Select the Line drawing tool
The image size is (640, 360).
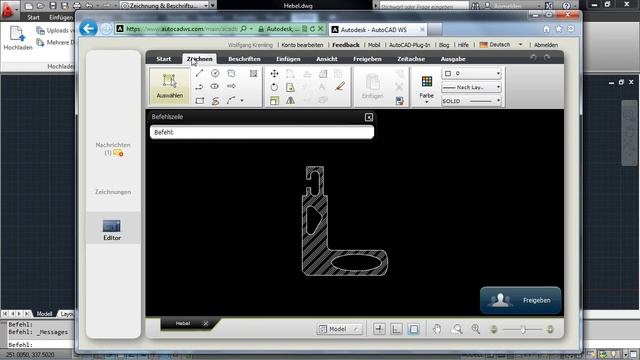coord(199,73)
